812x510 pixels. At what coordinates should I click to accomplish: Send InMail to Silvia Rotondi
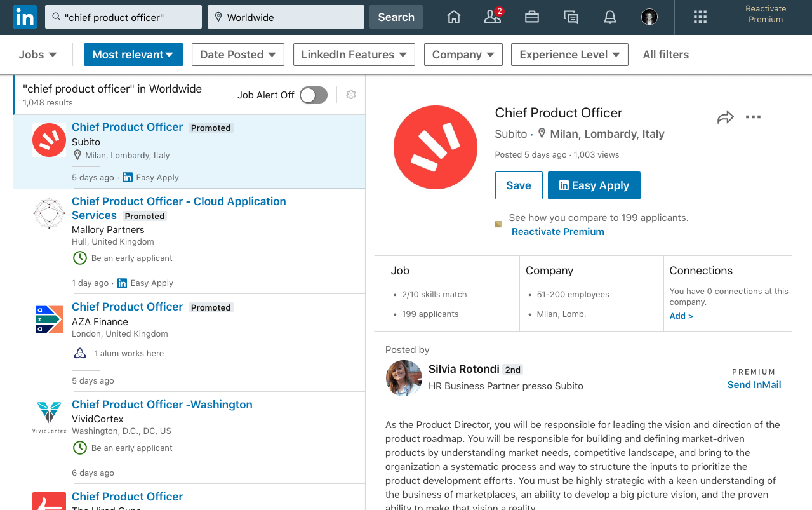pos(754,385)
